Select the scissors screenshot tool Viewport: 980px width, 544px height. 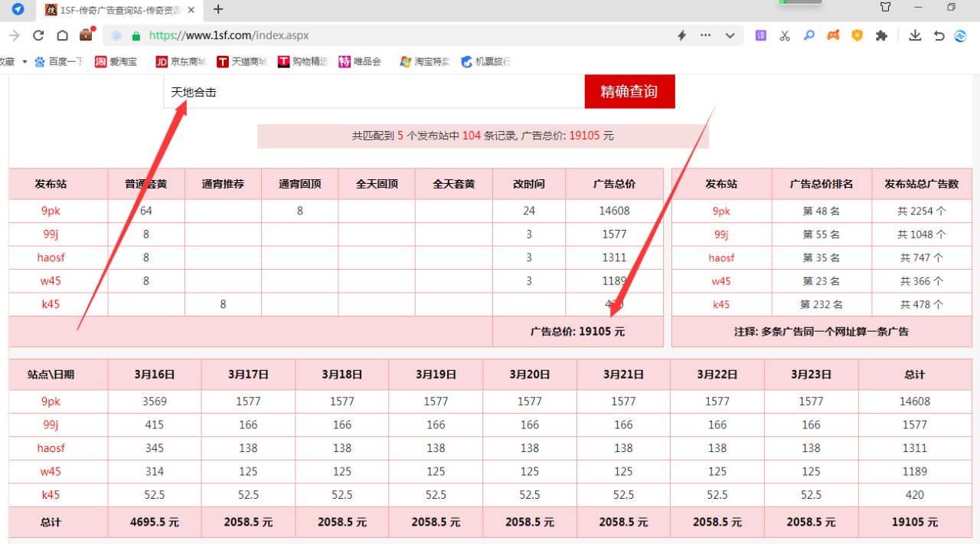[x=785, y=35]
